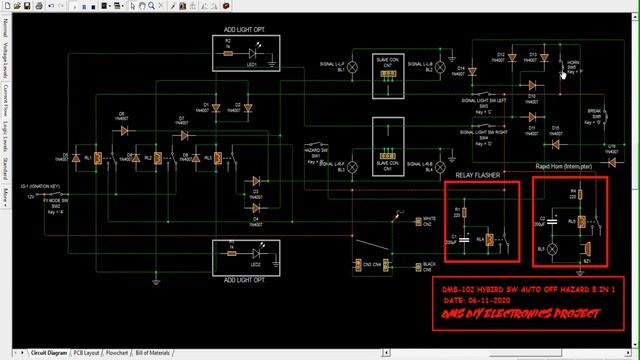The width and height of the screenshot is (640, 360).
Task: Switch to Standard view tab
Action: click(5, 169)
